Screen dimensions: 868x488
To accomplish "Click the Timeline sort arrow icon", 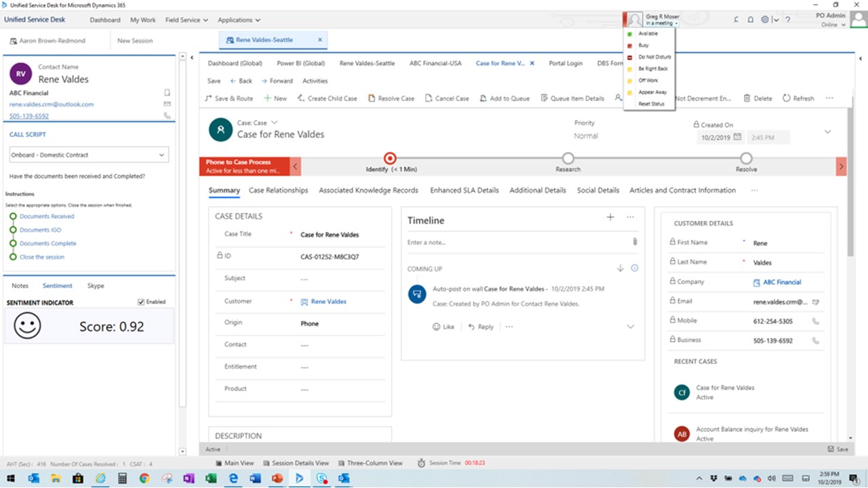I will point(620,268).
